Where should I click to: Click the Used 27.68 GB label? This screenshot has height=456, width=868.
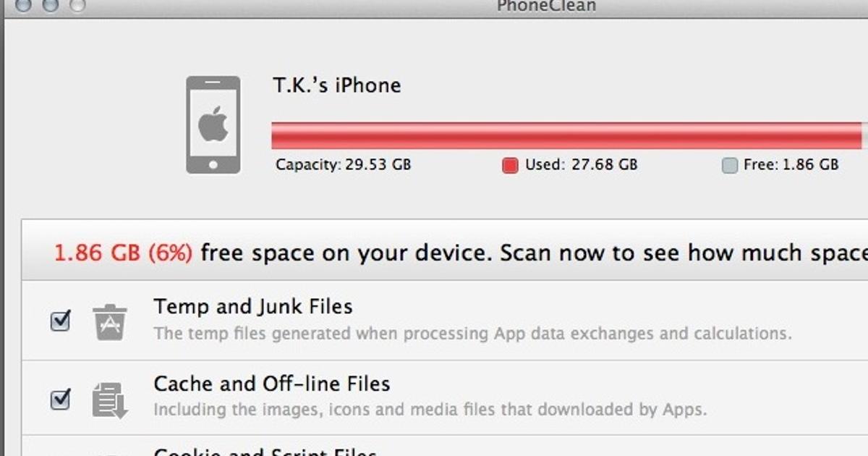click(581, 165)
